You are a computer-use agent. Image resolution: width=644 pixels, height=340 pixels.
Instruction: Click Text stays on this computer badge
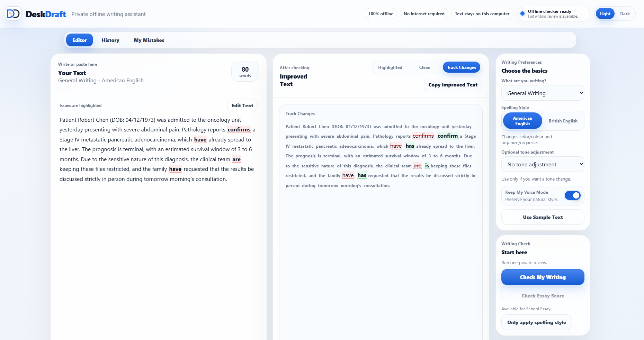point(482,14)
